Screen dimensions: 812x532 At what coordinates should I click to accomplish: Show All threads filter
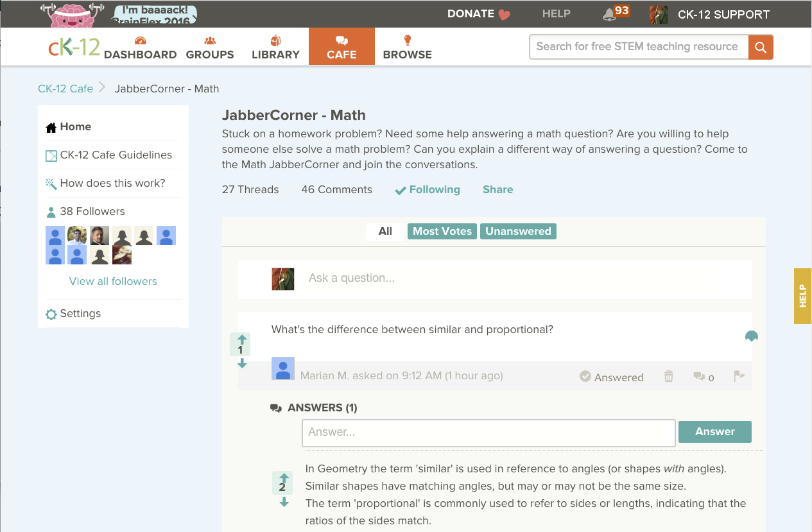click(x=385, y=232)
